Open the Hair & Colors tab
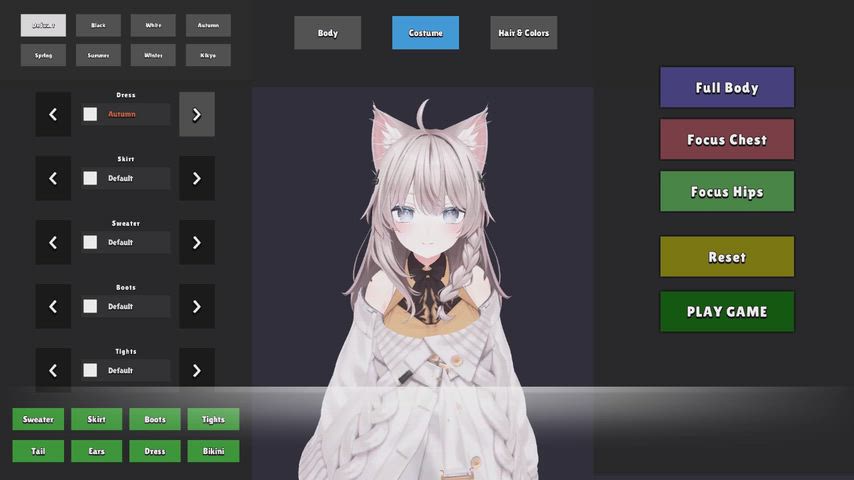Viewport: 854px width, 480px height. [x=523, y=33]
